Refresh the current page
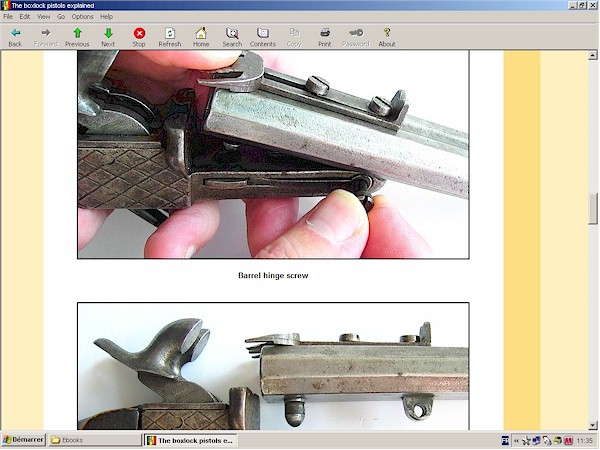This screenshot has width=600, height=450. 170,37
